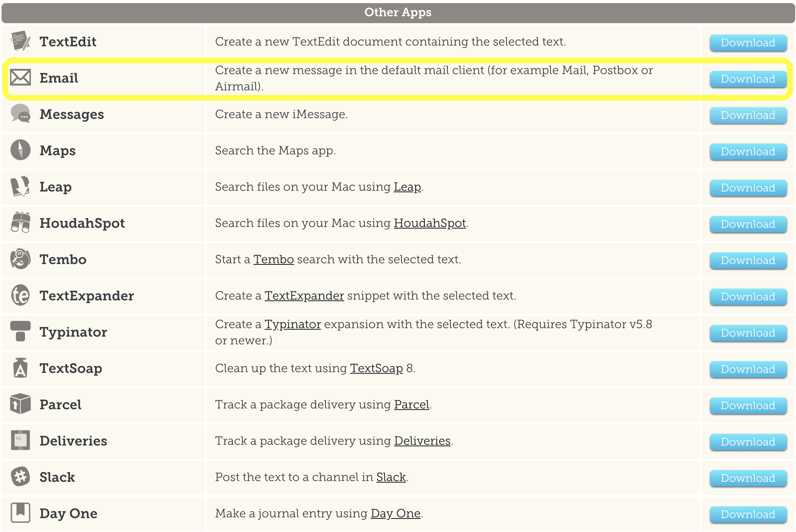The image size is (796, 532).
Task: Download the TextExpander extension
Action: point(748,296)
